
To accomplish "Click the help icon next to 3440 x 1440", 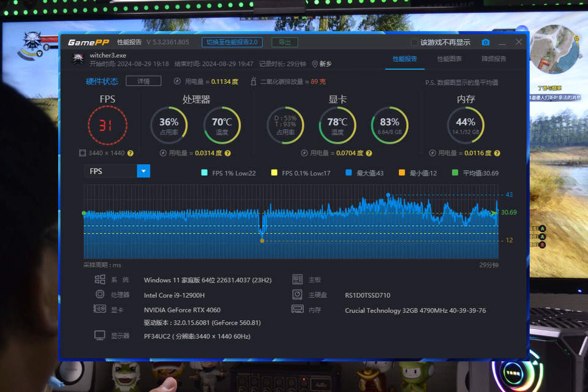I will pyautogui.click(x=130, y=153).
